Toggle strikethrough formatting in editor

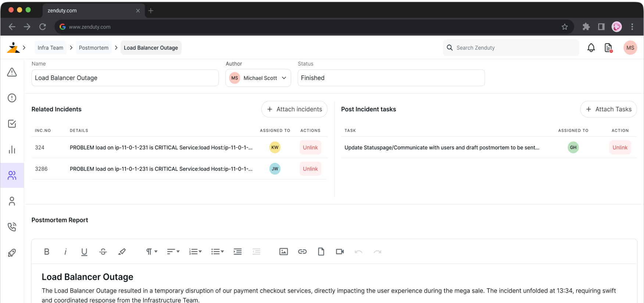point(103,252)
